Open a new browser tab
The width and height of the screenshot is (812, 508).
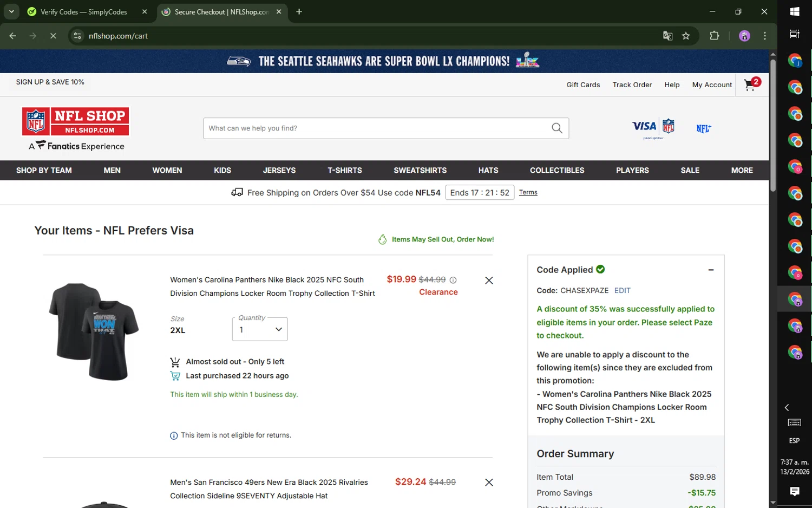[299, 11]
